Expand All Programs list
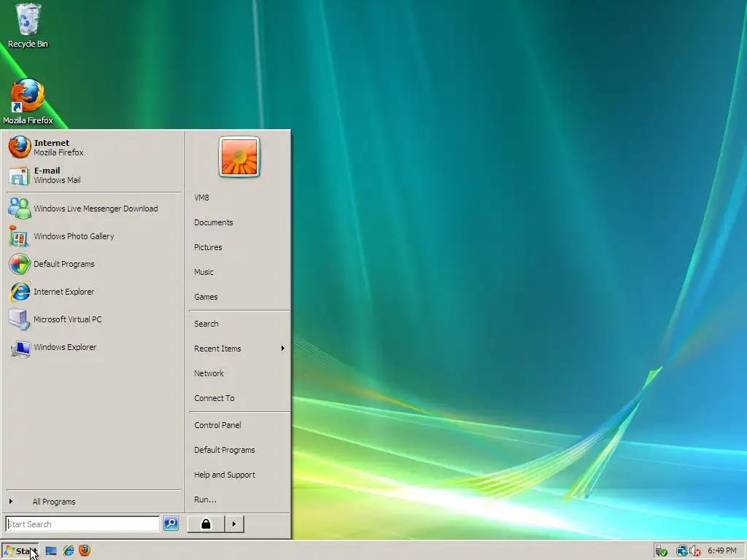Image resolution: width=747 pixels, height=560 pixels. [x=94, y=502]
